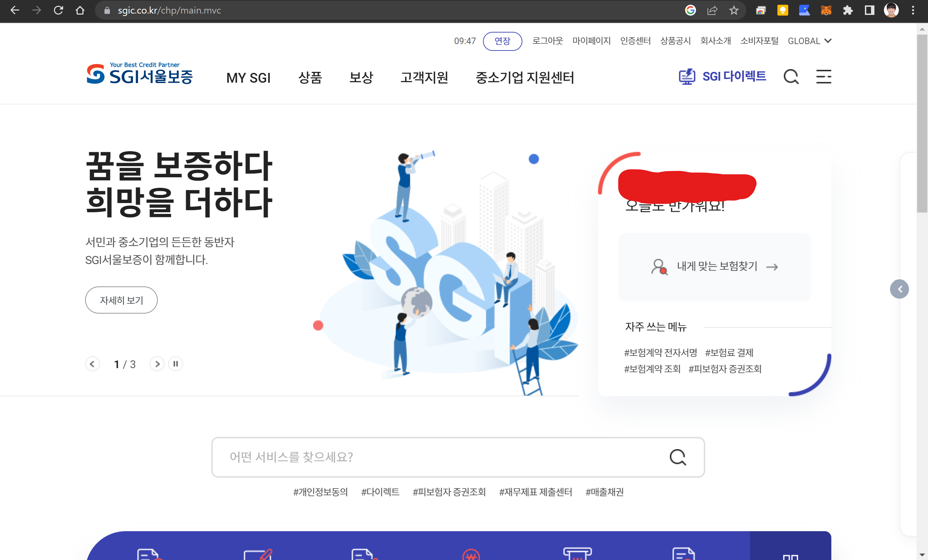Click the SGI 다이렉트 monitor icon
928x560 pixels.
point(687,77)
